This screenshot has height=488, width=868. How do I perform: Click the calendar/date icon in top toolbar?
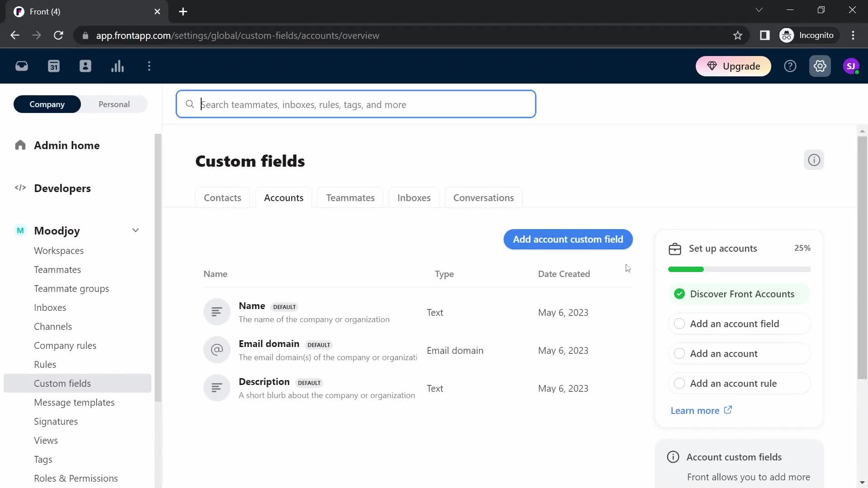[x=54, y=66]
